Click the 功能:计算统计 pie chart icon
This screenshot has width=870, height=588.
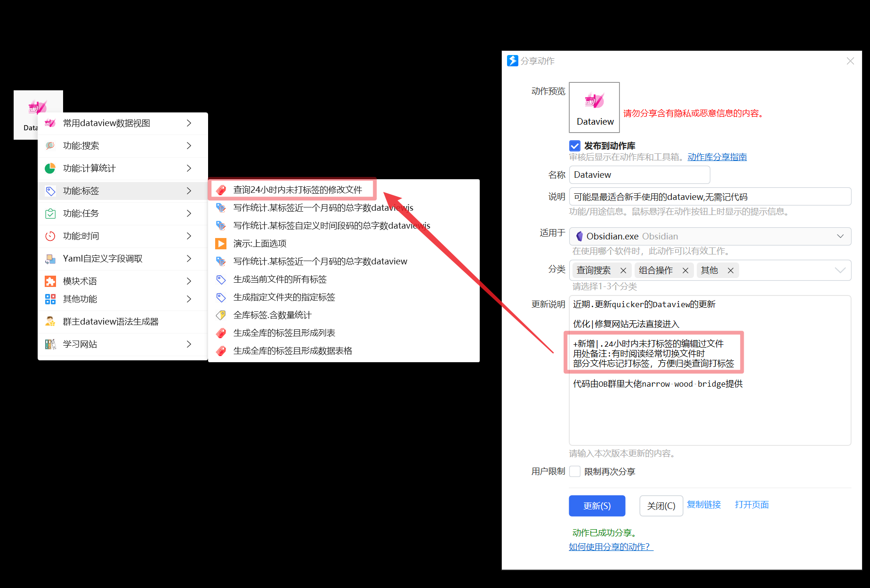point(50,168)
